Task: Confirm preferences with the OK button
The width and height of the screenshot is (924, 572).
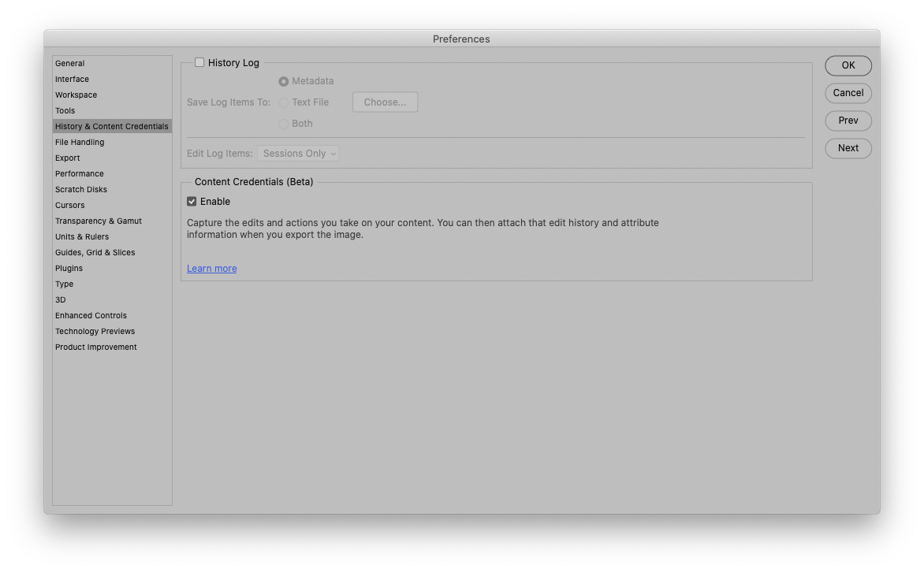Action: tap(848, 65)
